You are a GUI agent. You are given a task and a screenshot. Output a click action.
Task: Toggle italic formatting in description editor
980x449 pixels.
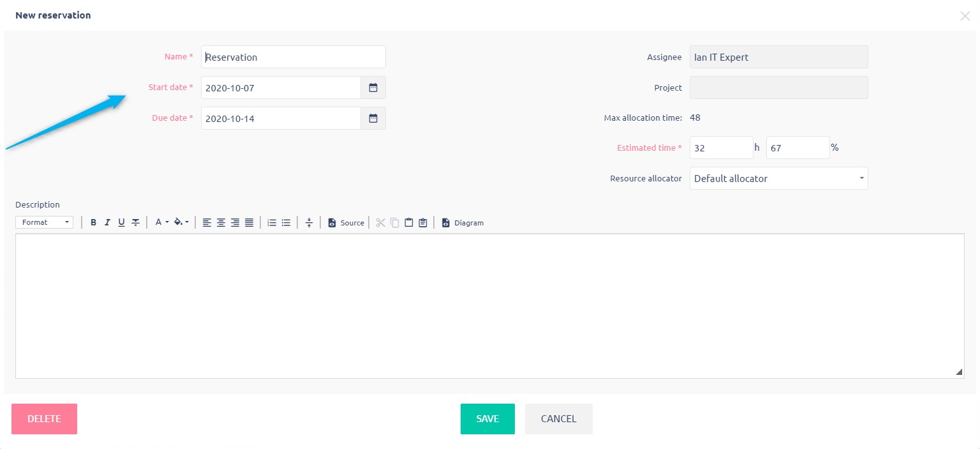tap(107, 223)
